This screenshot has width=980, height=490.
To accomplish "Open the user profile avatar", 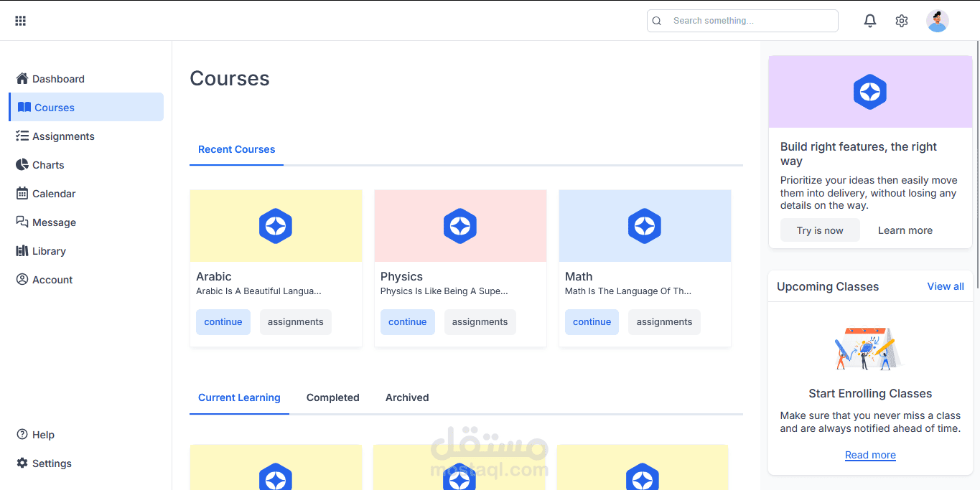I will pyautogui.click(x=937, y=21).
